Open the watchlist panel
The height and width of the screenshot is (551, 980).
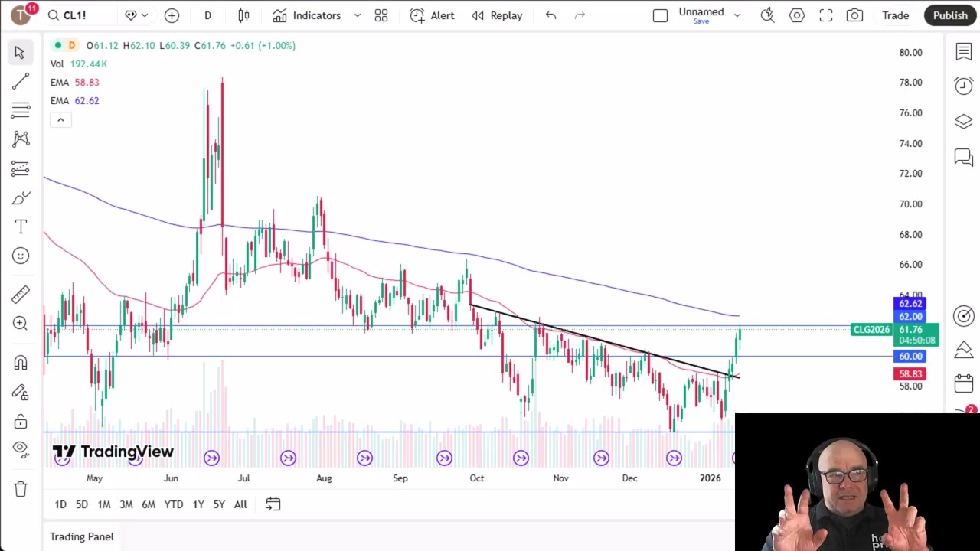click(x=963, y=52)
